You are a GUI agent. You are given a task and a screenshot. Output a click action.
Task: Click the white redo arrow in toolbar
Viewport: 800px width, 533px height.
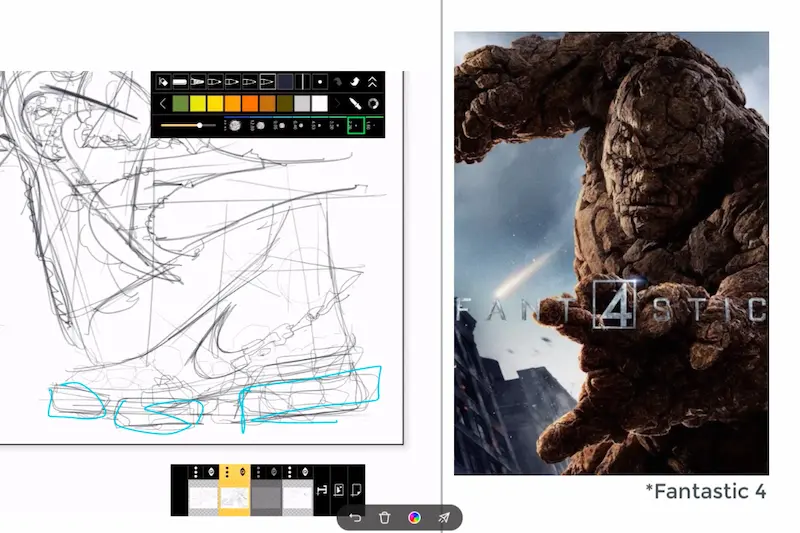[x=355, y=82]
